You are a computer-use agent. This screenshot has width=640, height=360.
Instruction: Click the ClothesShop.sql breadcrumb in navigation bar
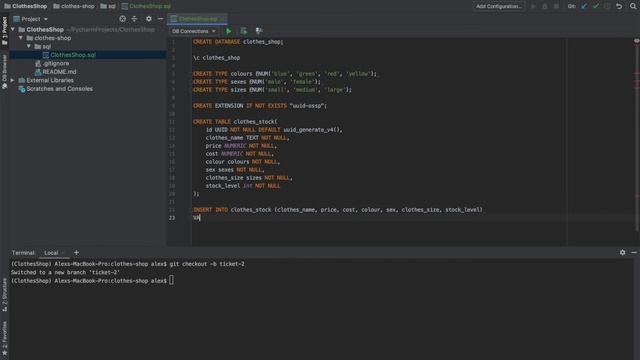tap(146, 6)
